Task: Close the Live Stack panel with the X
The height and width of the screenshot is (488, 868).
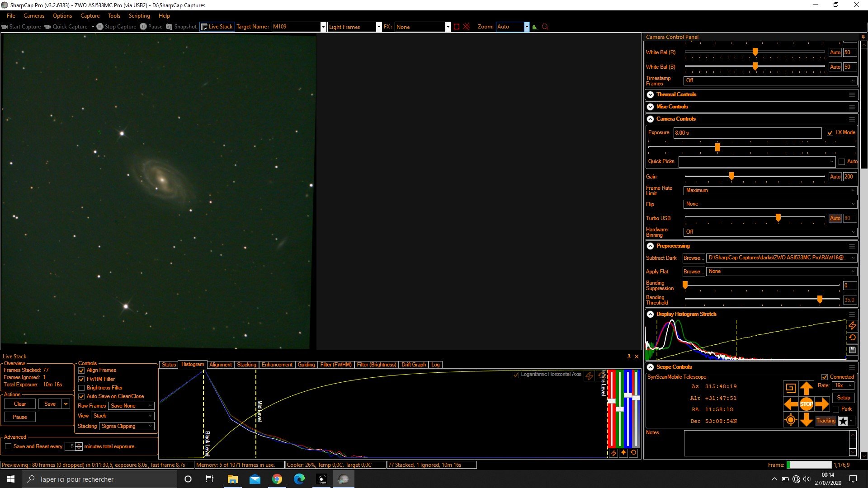Action: (637, 357)
